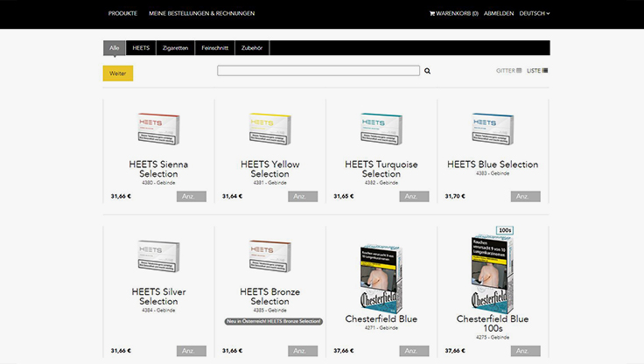
Task: Click Anz. field for HEETS Yellow Selection
Action: pos(303,196)
